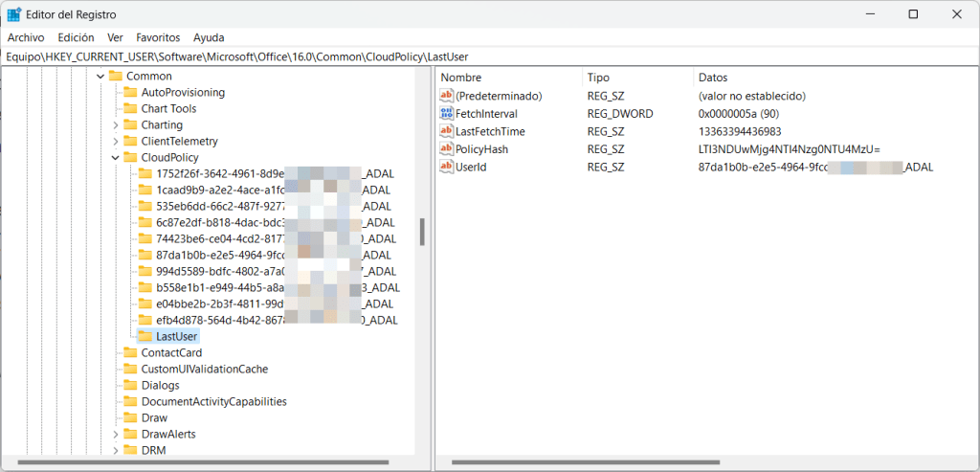
Task: Click the FetchInterval DWORD value icon
Action: (x=446, y=114)
